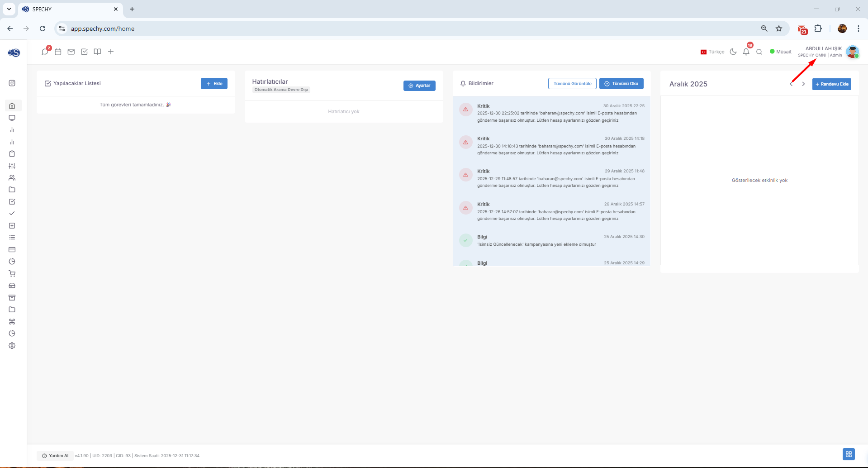Image resolution: width=868 pixels, height=468 pixels.
Task: Open the search magnifier in the app header
Action: pyautogui.click(x=759, y=52)
